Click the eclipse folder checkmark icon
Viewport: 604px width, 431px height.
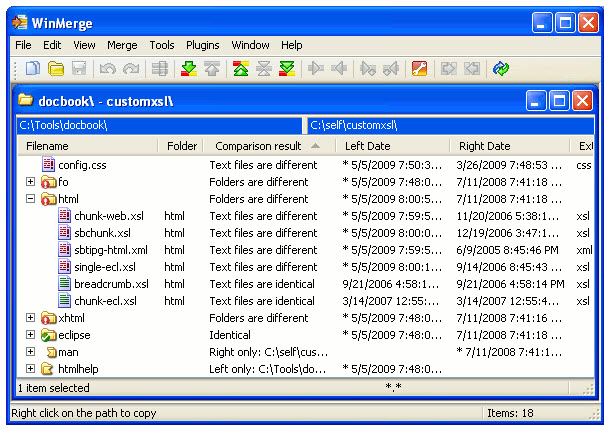48,335
